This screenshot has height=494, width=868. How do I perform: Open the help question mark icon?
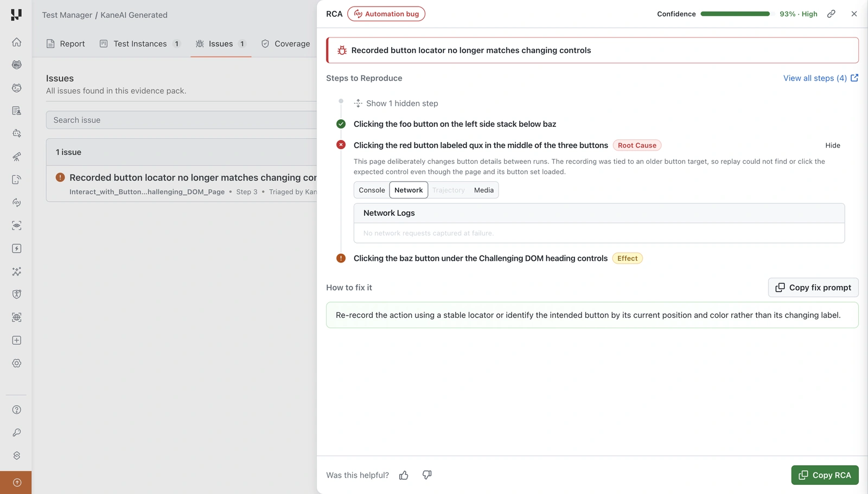click(17, 410)
